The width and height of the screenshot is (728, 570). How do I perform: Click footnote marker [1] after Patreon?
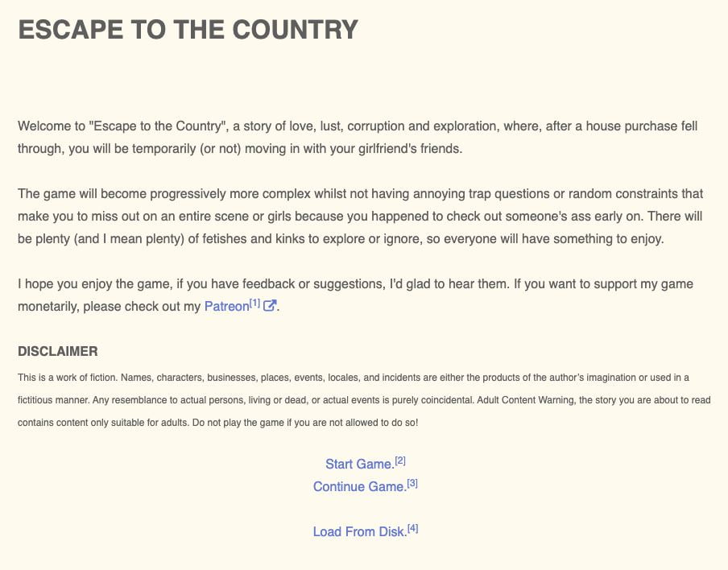point(255,303)
